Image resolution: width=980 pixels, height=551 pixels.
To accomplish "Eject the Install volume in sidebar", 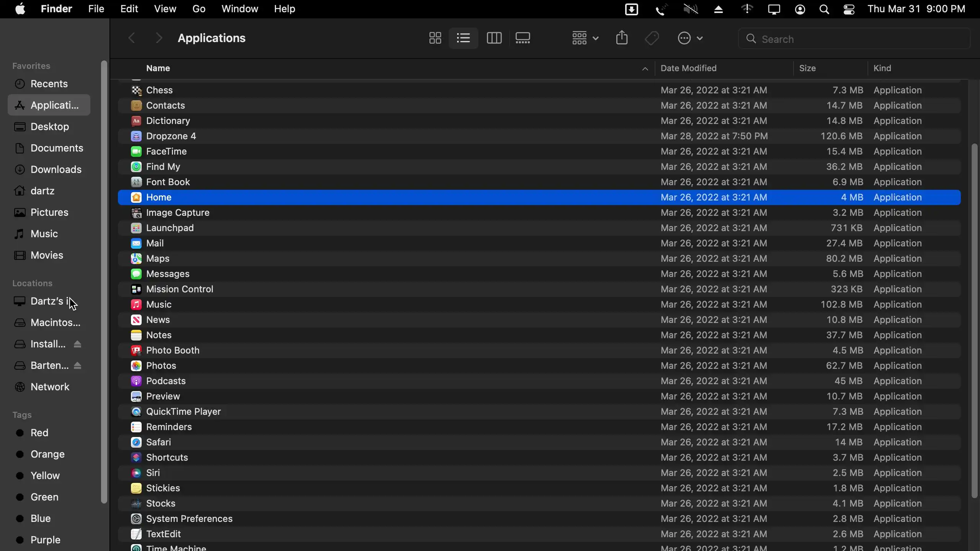I will [x=78, y=344].
